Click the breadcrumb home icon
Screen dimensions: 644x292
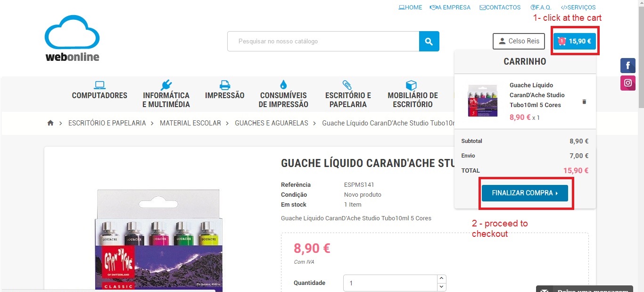50,123
